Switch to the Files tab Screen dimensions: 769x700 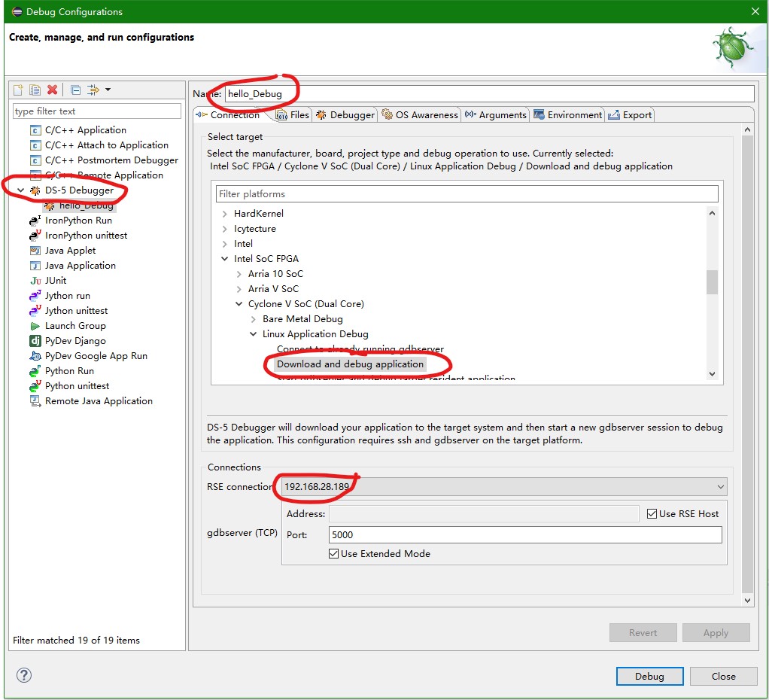293,115
